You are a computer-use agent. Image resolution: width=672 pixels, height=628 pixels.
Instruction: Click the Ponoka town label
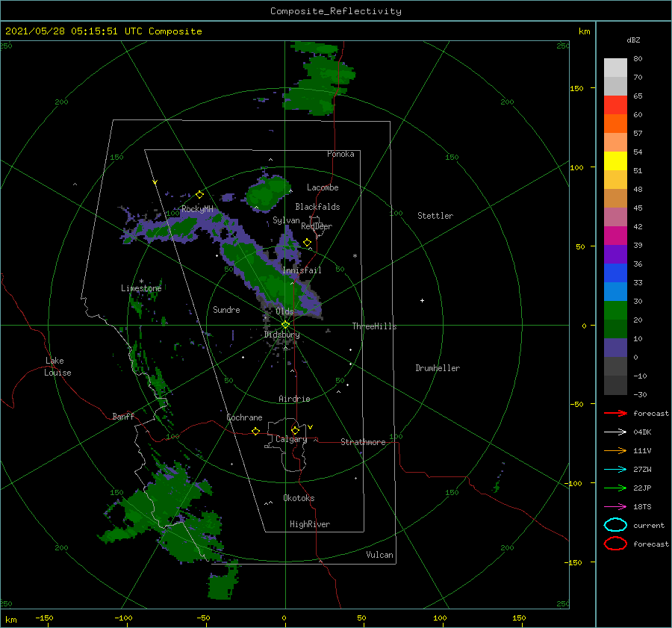pos(340,154)
